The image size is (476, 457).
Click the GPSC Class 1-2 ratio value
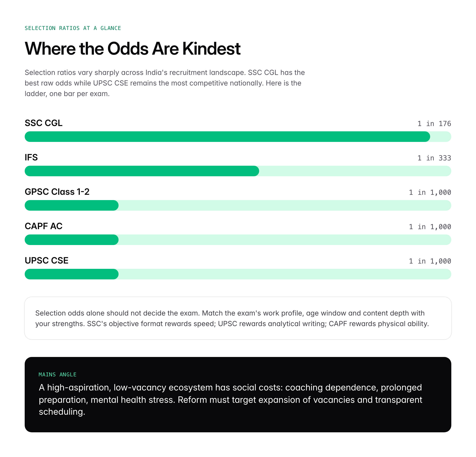coord(430,192)
